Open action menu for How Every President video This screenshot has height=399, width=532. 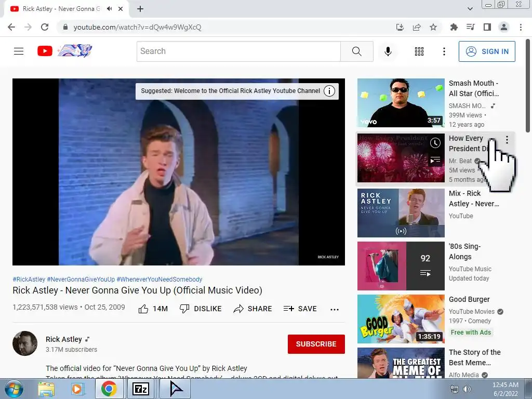click(507, 139)
